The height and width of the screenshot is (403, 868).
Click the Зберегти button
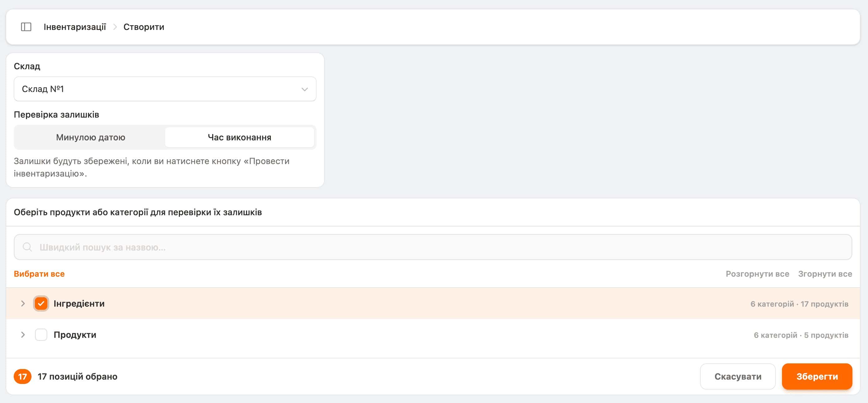pos(817,376)
